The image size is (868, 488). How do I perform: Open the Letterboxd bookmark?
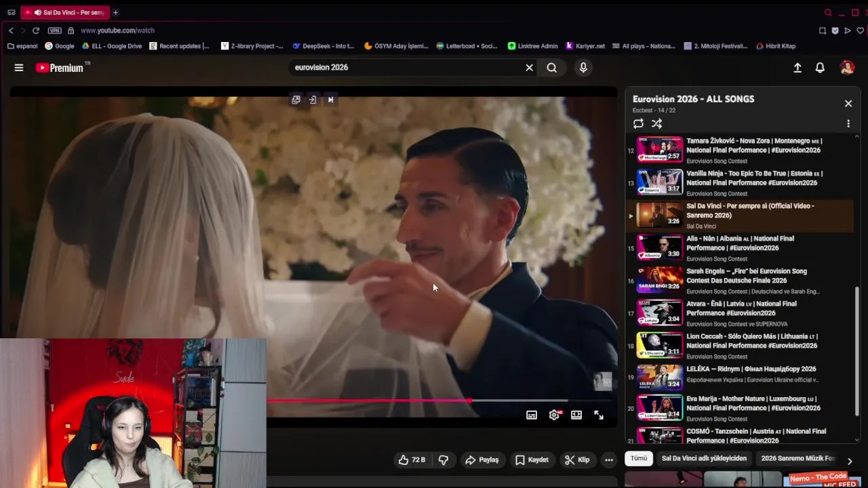tap(467, 46)
